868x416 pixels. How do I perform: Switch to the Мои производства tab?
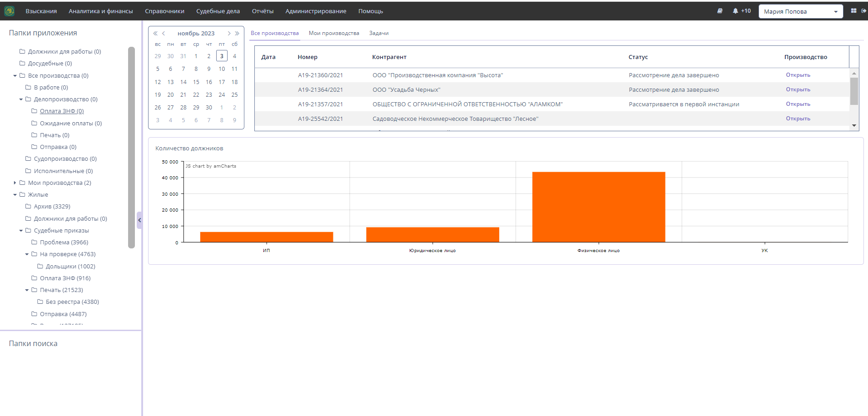click(334, 33)
